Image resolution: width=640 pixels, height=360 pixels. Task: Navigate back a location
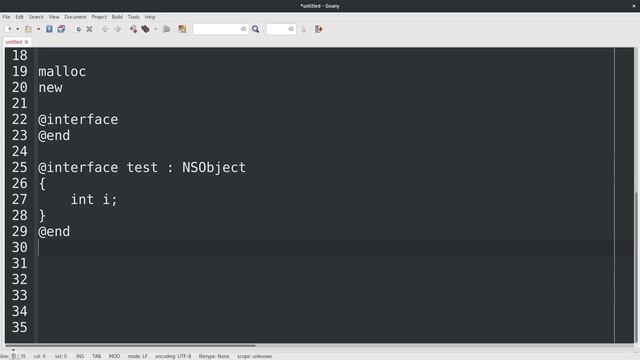click(105, 29)
